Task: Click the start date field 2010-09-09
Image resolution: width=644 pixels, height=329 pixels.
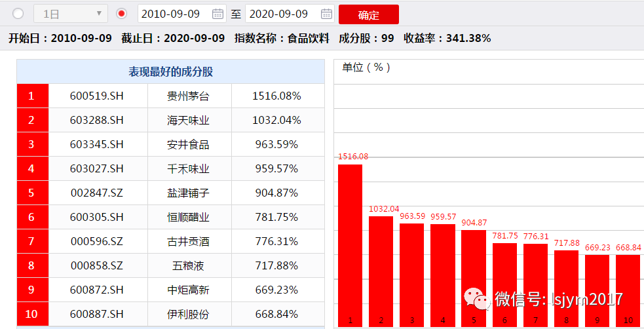Action: pos(181,14)
